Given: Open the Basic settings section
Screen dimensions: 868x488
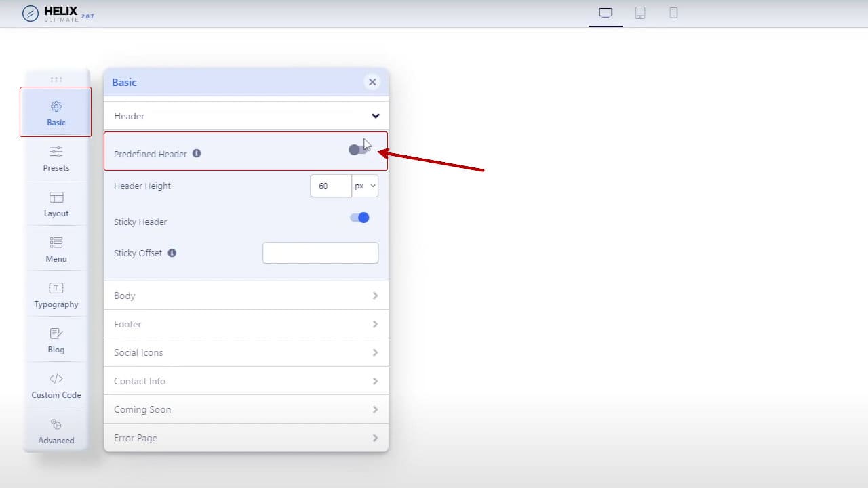Looking at the screenshot, I should [56, 113].
